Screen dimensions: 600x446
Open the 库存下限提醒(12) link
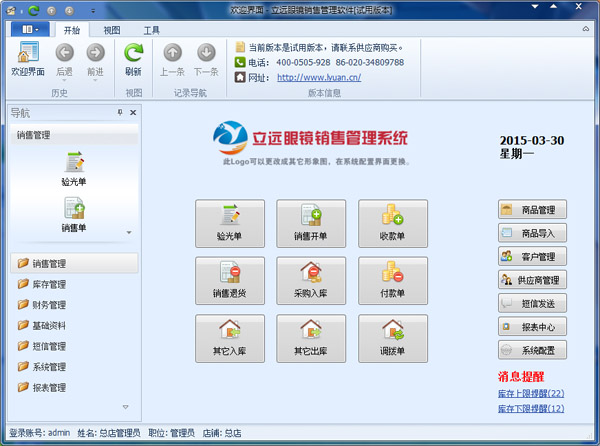pyautogui.click(x=531, y=408)
